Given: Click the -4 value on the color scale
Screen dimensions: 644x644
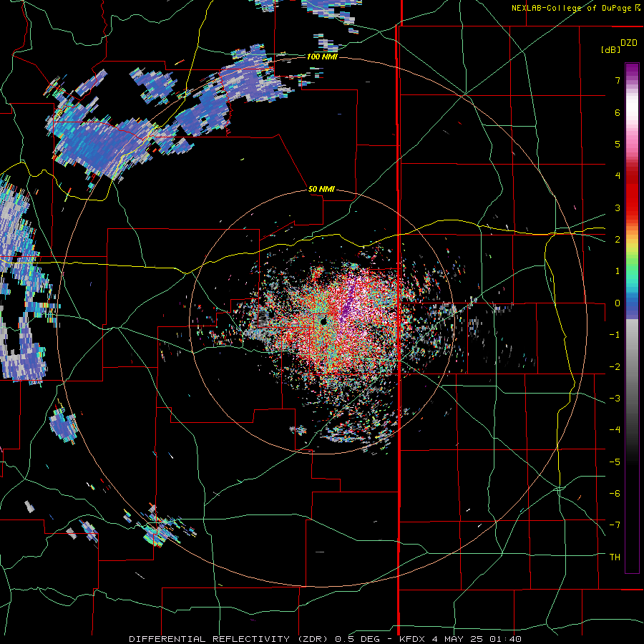Looking at the screenshot, I should pos(615,430).
